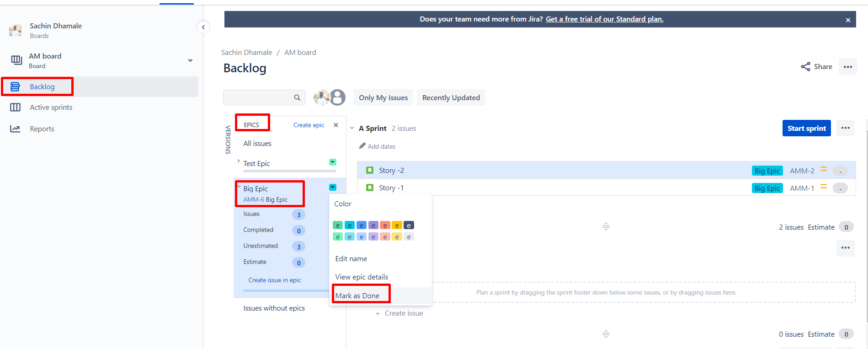
Task: Open Reports in the sidebar
Action: point(42,129)
